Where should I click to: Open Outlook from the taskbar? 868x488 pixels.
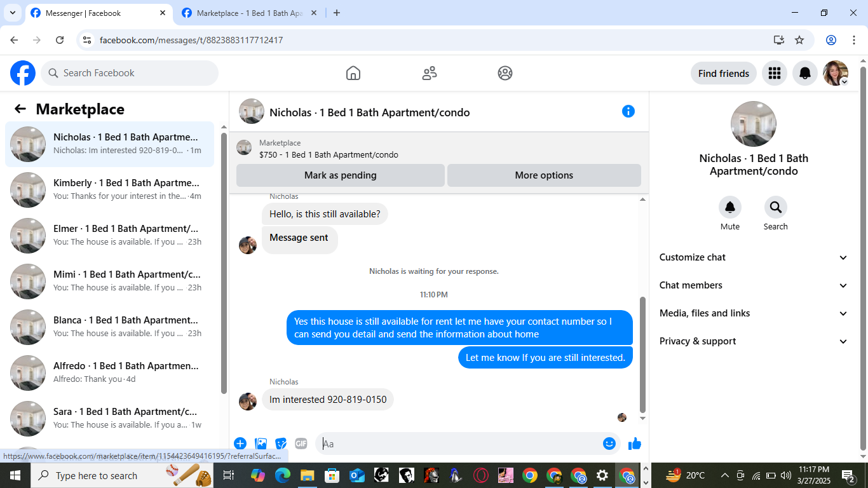357,475
